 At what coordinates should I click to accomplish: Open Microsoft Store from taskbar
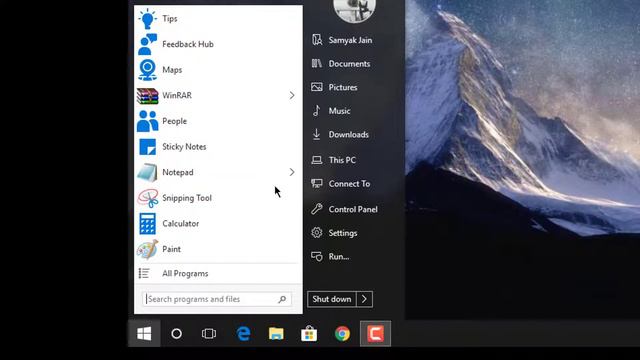pyautogui.click(x=309, y=333)
